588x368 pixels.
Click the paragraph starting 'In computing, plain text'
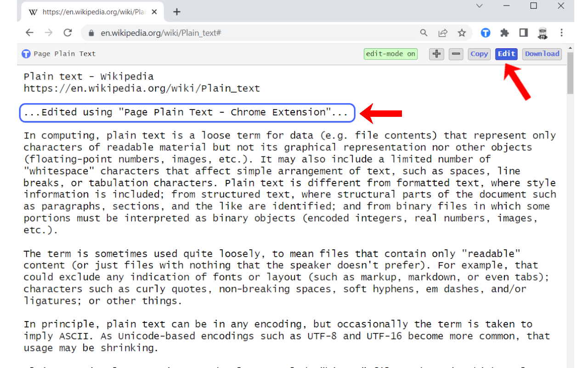tap(290, 183)
